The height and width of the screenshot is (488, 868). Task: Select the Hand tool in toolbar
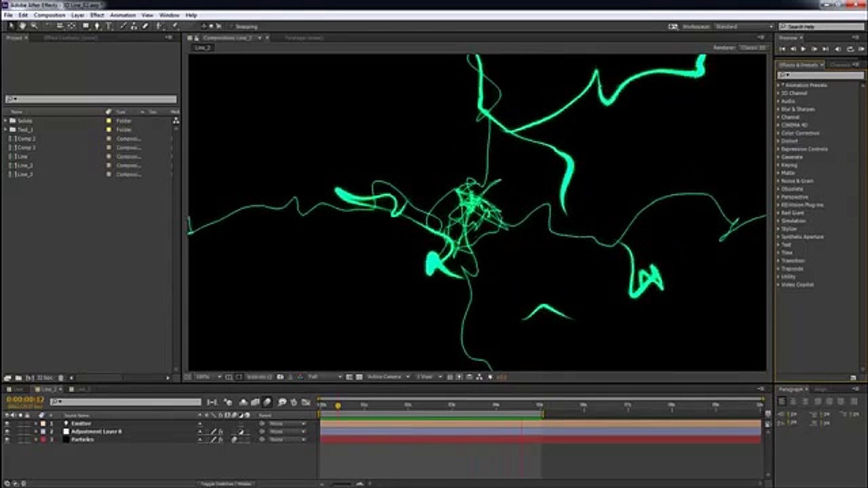[x=22, y=26]
